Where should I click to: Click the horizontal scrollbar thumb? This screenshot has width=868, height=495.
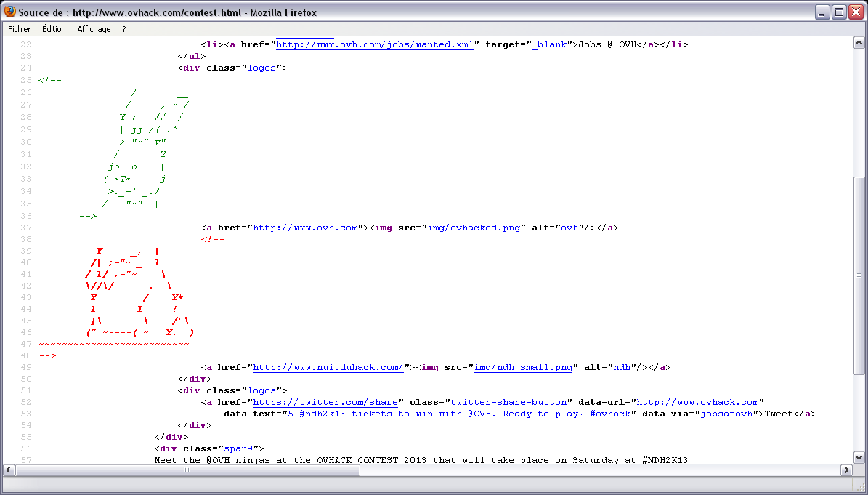coord(187,470)
